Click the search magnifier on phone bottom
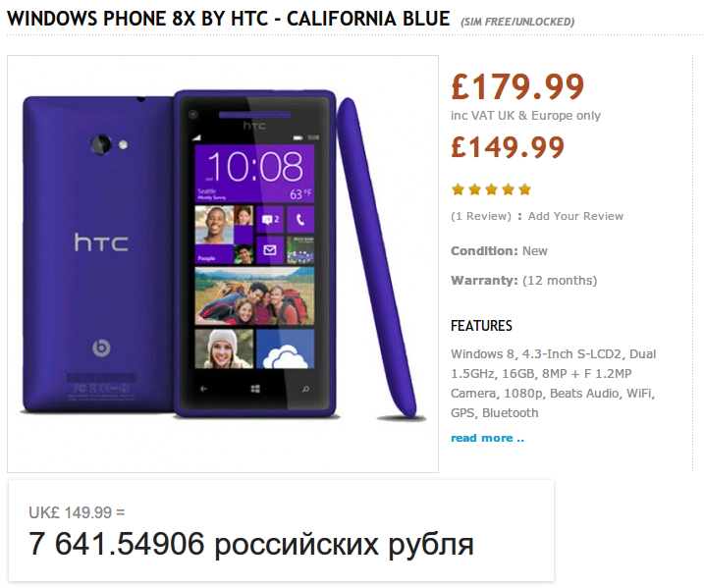704x588 pixels. pyautogui.click(x=305, y=389)
